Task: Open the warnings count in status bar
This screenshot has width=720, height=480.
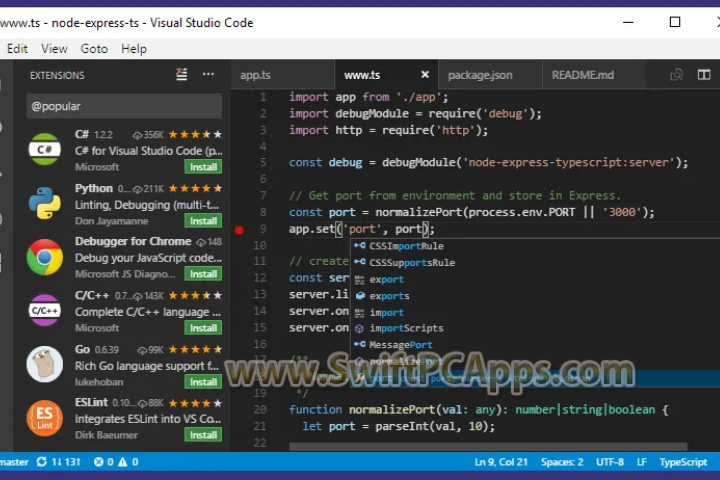Action: point(128,462)
